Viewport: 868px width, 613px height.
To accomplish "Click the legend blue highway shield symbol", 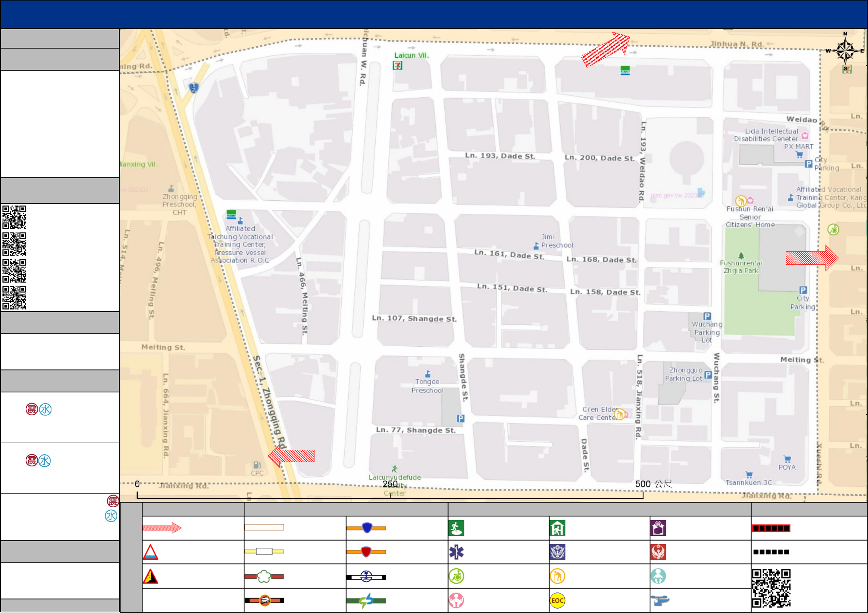I will pos(366,528).
